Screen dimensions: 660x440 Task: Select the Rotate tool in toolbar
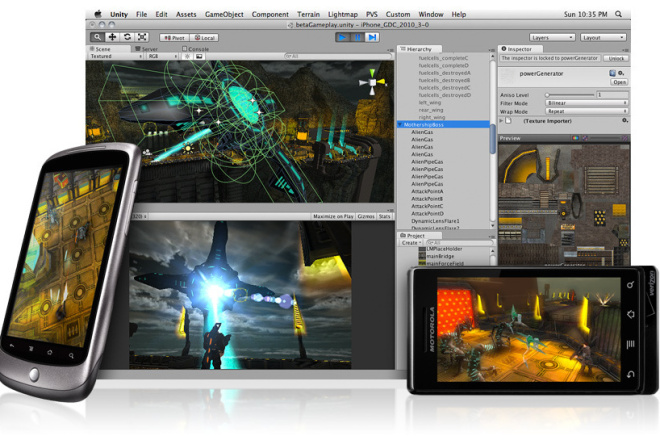pos(128,37)
